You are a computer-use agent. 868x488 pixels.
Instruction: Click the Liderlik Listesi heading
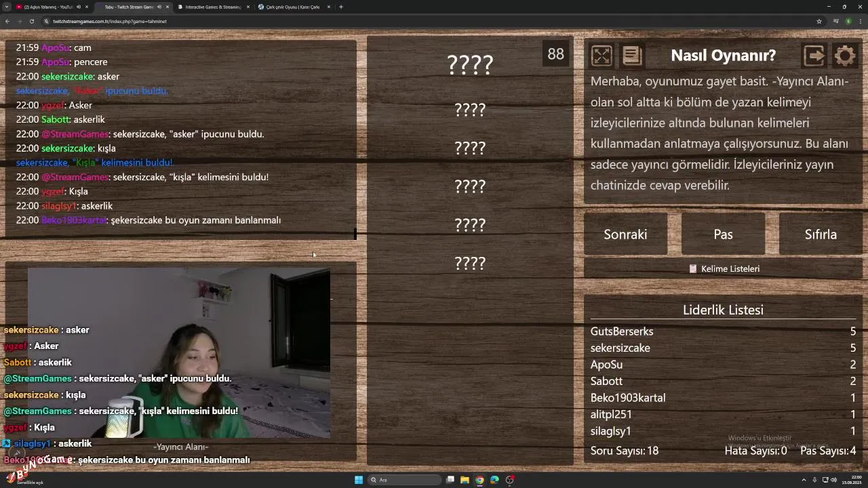tap(723, 310)
